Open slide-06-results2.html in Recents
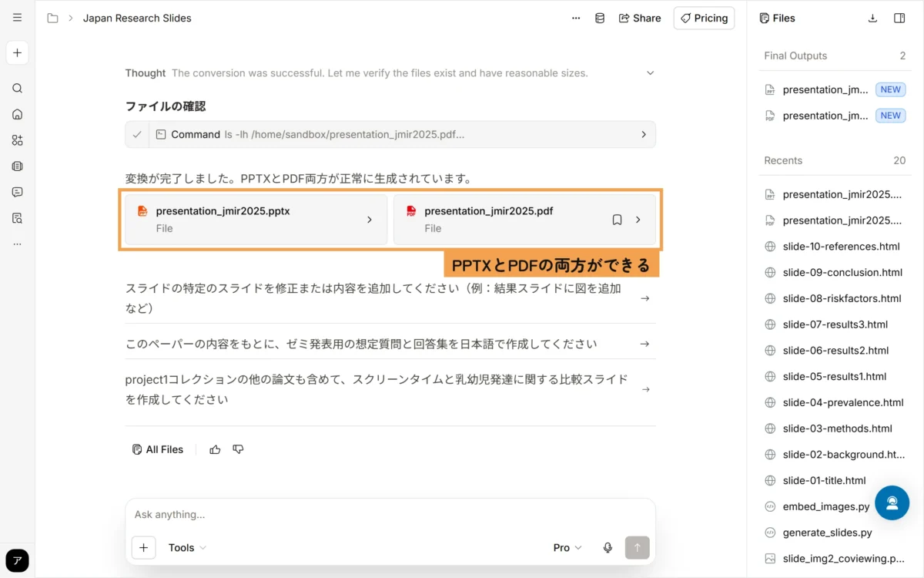 click(835, 351)
